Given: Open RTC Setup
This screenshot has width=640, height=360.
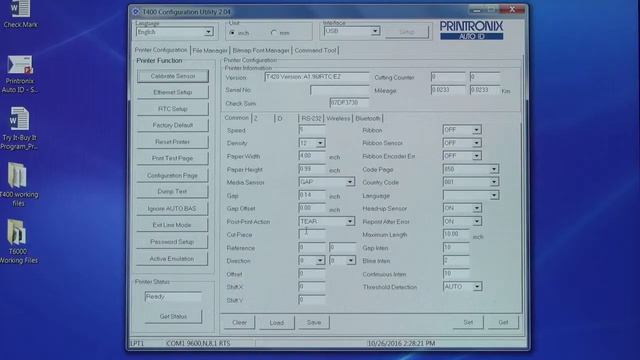Looking at the screenshot, I should click(x=173, y=109).
